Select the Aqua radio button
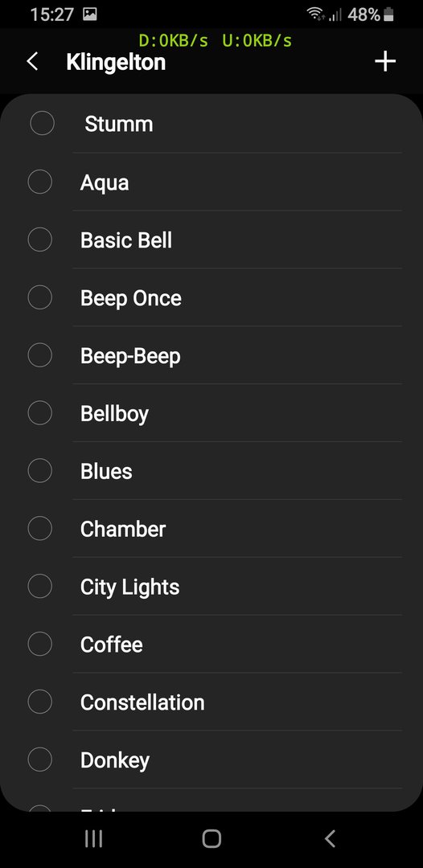 (40, 182)
